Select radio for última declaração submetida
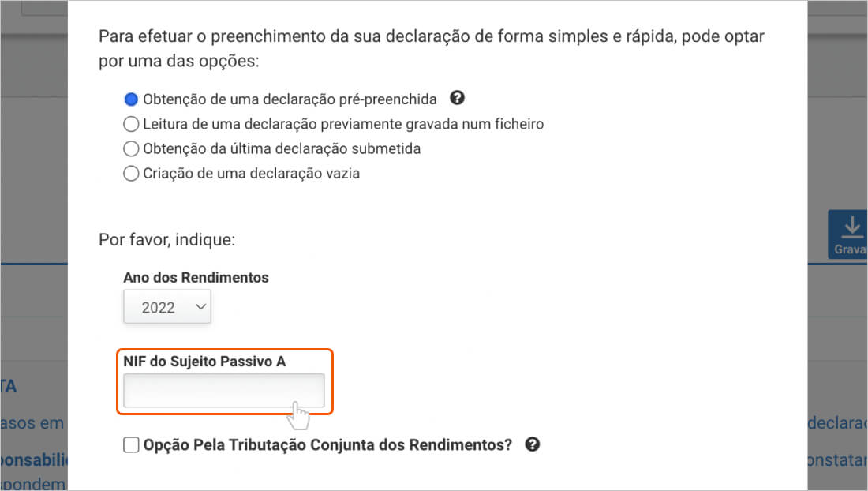This screenshot has height=491, width=868. click(x=131, y=148)
